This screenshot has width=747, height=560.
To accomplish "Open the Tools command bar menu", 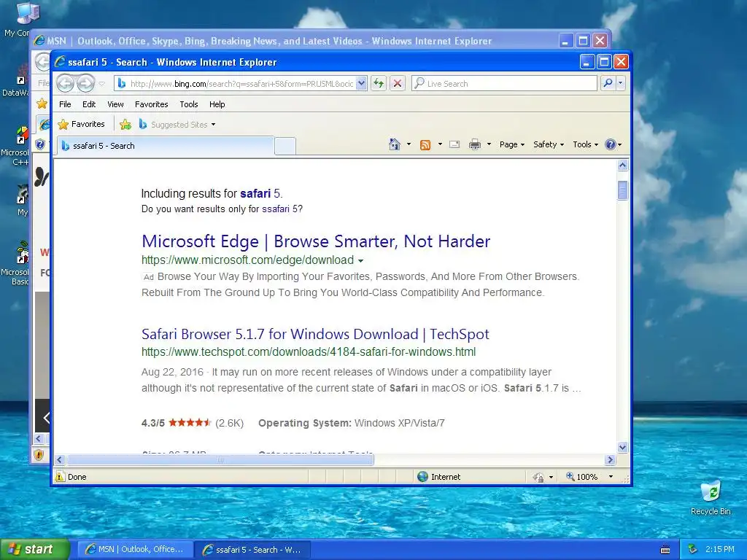I will 585,144.
